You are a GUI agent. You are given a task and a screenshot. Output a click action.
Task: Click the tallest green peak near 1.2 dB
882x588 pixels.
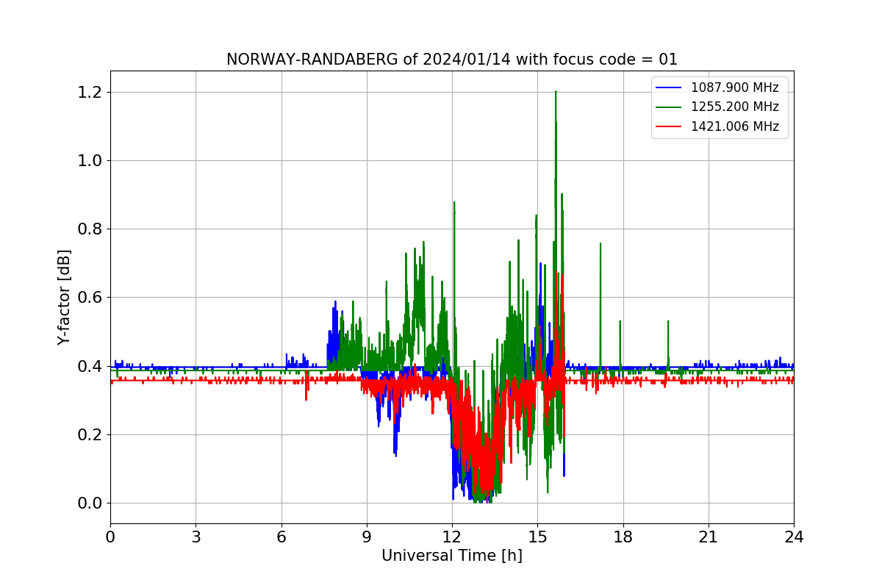point(556,93)
